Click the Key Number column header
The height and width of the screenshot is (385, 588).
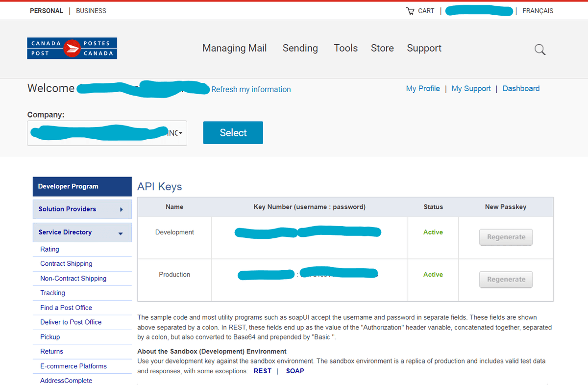tap(310, 207)
